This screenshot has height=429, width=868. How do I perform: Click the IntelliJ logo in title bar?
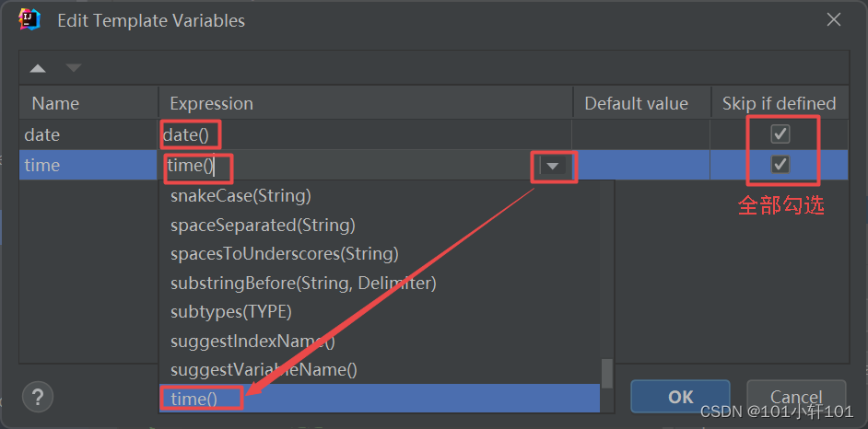[29, 19]
